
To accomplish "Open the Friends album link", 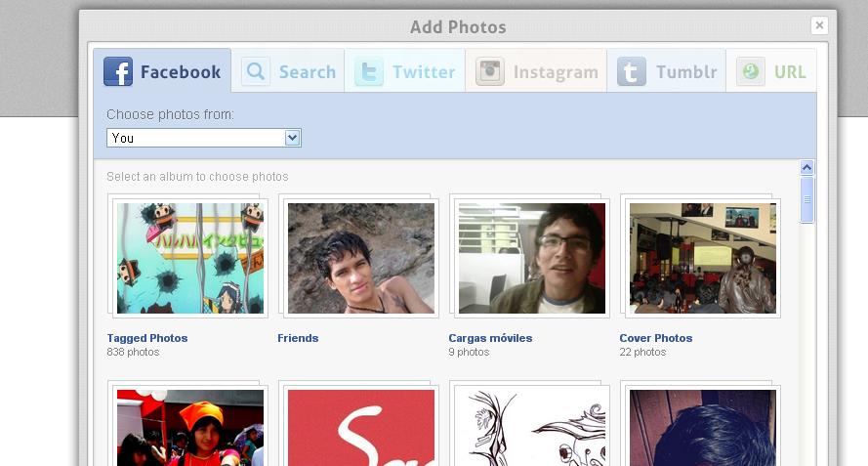I will click(298, 338).
